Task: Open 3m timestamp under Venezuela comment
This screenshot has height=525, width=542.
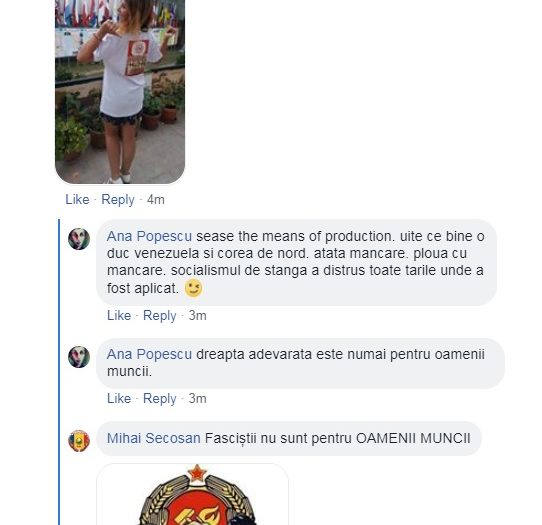Action: [197, 315]
